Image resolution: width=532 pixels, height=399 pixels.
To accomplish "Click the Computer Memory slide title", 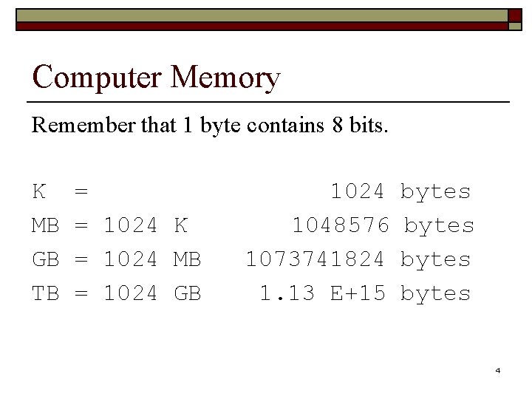I will click(x=156, y=78).
